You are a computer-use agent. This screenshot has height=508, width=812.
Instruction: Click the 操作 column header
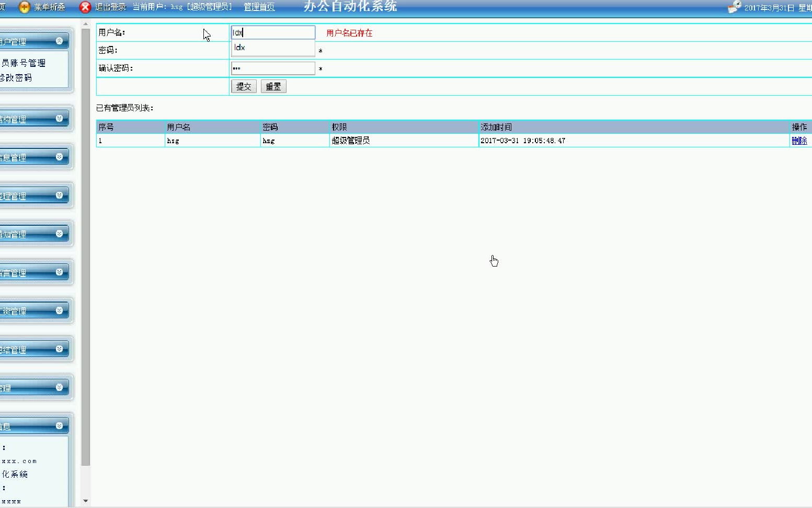(799, 127)
